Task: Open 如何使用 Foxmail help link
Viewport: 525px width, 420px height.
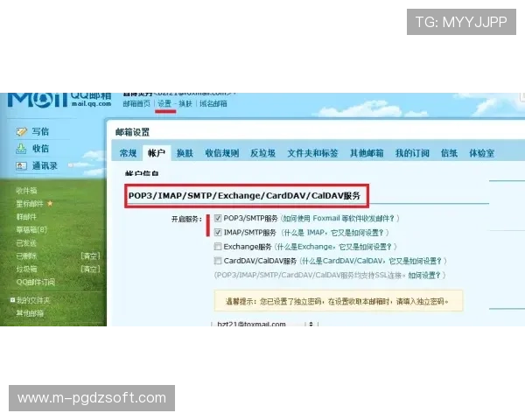Action: pyautogui.click(x=339, y=219)
